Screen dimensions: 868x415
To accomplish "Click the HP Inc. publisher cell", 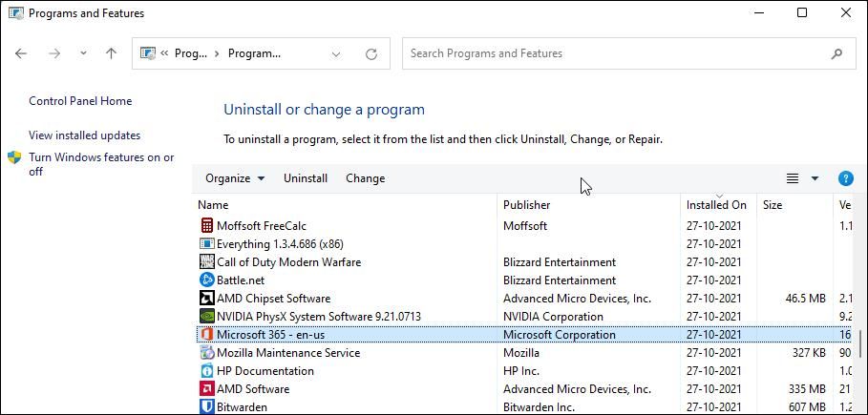I will [x=521, y=371].
